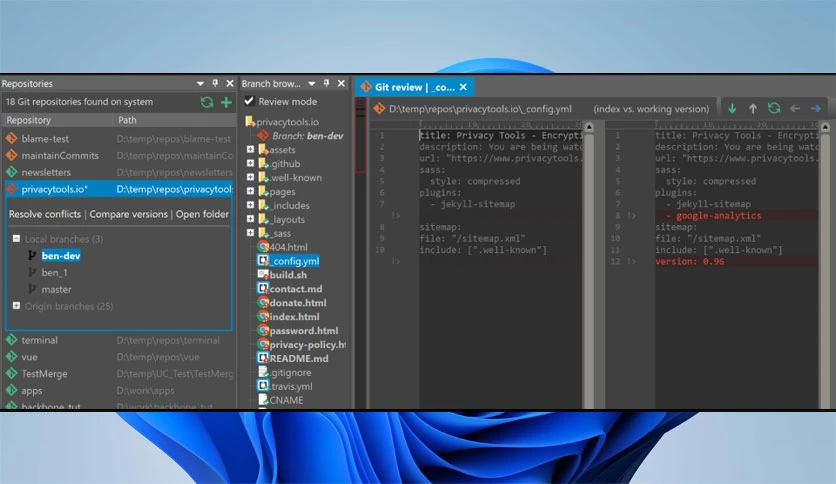Image resolution: width=836 pixels, height=484 pixels.
Task: Click the Branch: ben-dev node
Action: pos(301,136)
